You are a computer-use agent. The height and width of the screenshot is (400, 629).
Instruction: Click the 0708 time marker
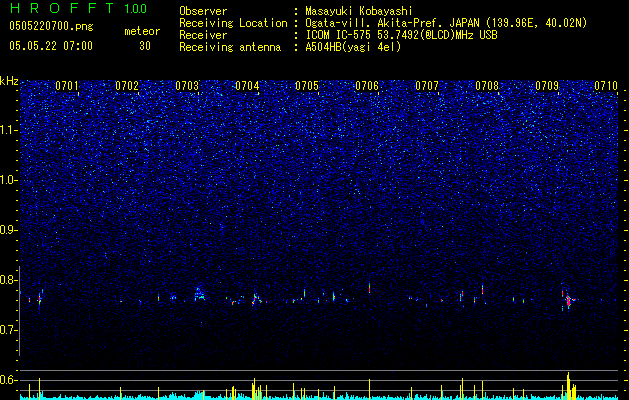pos(487,86)
